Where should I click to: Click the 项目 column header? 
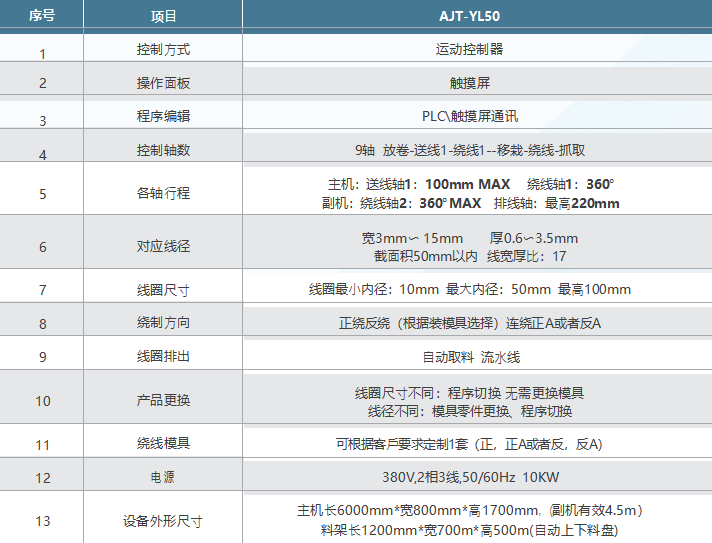click(163, 16)
